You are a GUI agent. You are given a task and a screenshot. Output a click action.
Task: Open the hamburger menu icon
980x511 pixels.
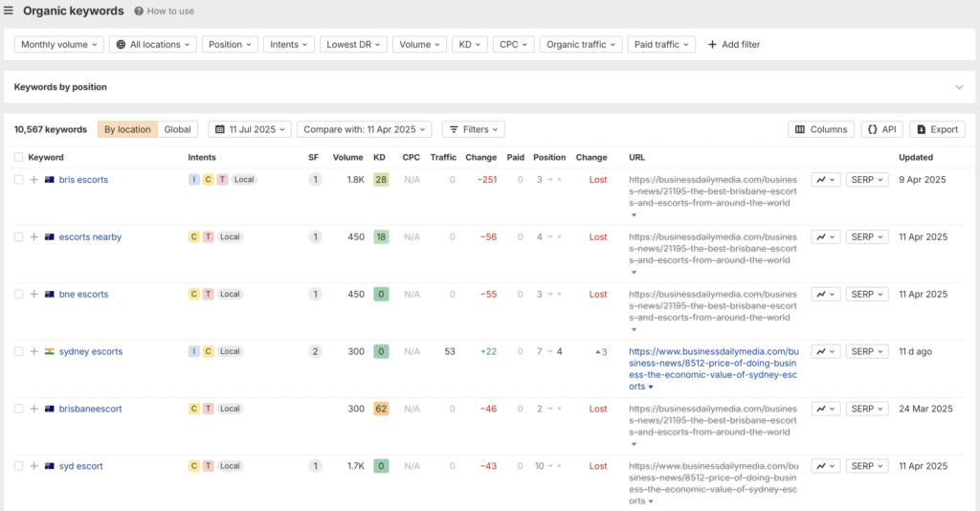(x=9, y=11)
